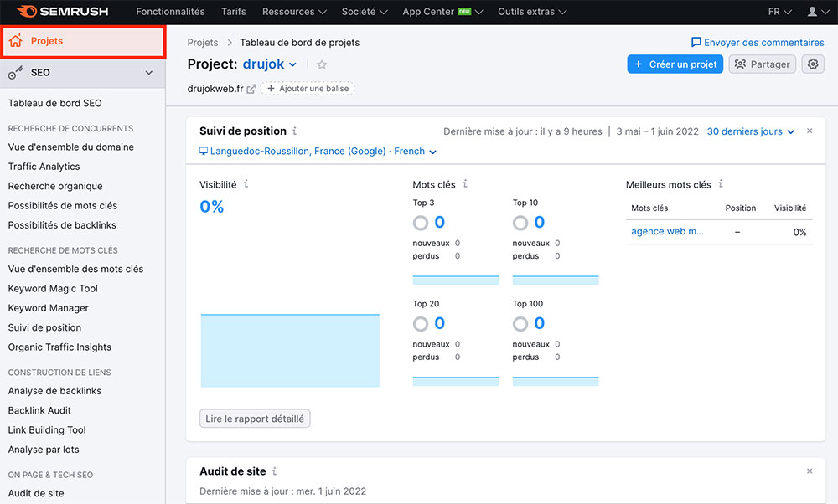The width and height of the screenshot is (838, 504).
Task: Open the FR language selector
Action: [x=779, y=11]
